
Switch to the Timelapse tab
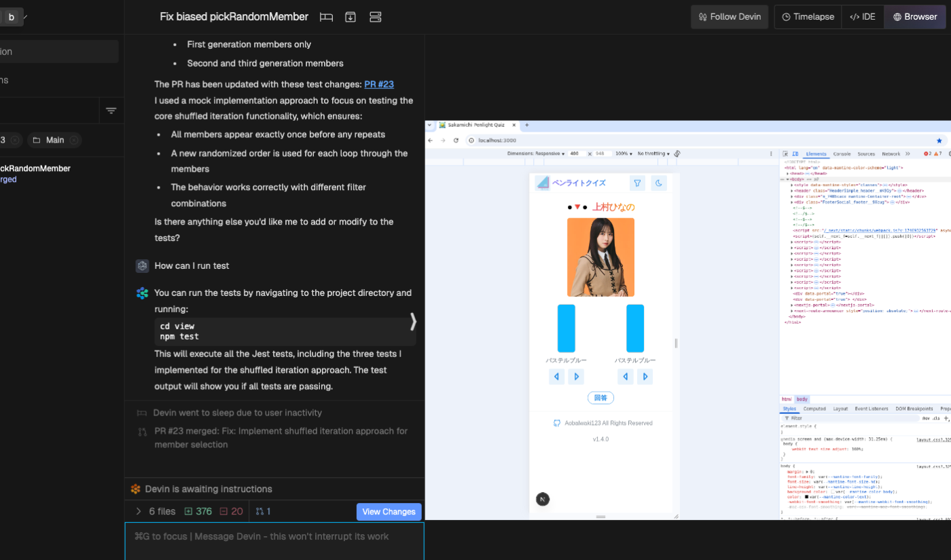[808, 17]
